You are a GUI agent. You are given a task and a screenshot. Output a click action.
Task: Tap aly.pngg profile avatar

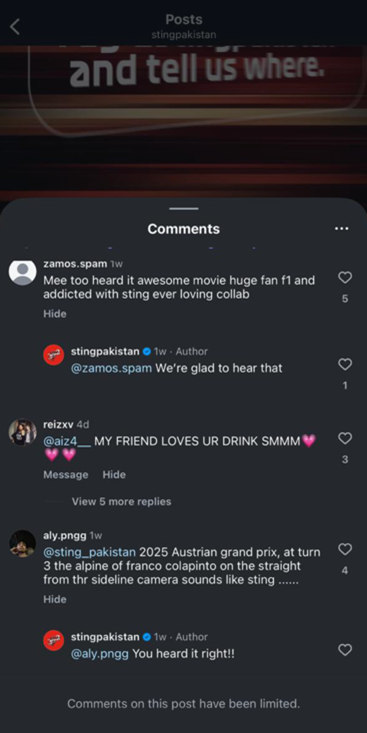click(22, 543)
